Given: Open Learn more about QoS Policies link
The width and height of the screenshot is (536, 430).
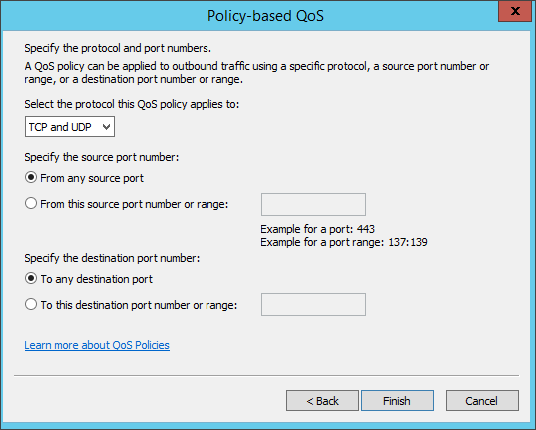Looking at the screenshot, I should point(97,345).
